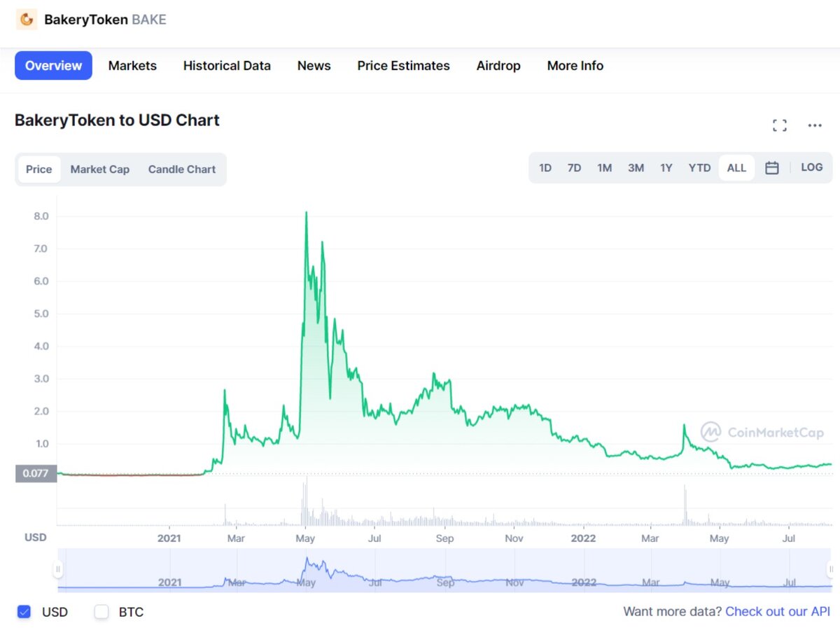This screenshot has height=628, width=840.
Task: Set chart range to 1Y
Action: tap(666, 168)
